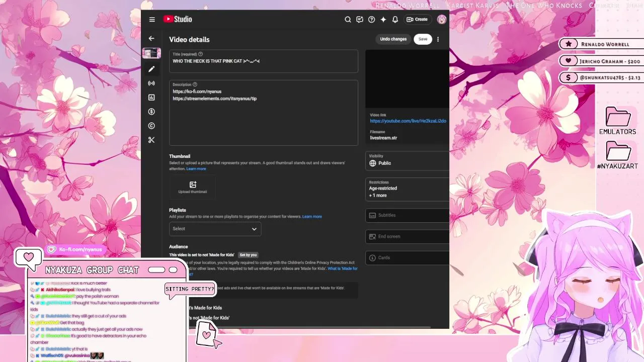This screenshot has height=362, width=644.
Task: Open the youtube.com/live video link
Action: tap(408, 121)
